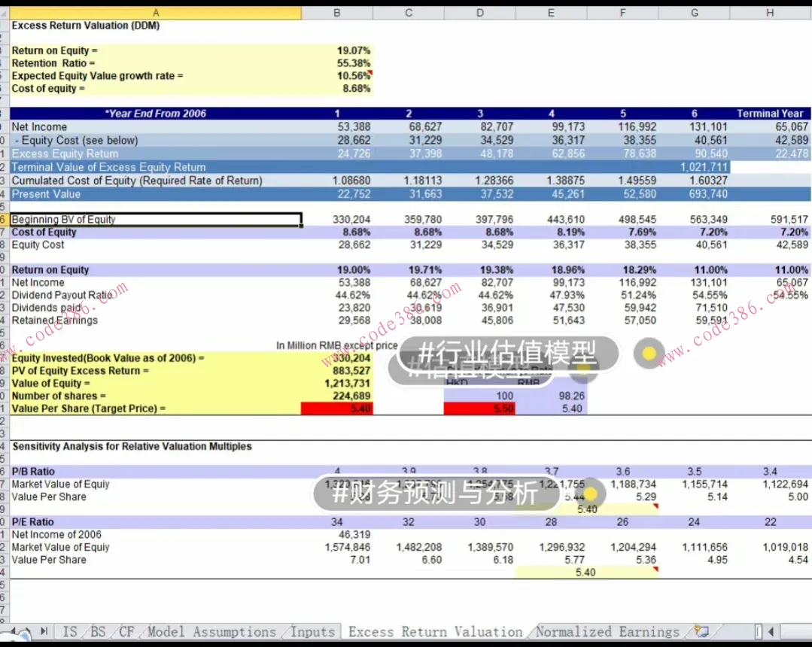This screenshot has height=647, width=812.
Task: Select column A header
Action: (155, 12)
